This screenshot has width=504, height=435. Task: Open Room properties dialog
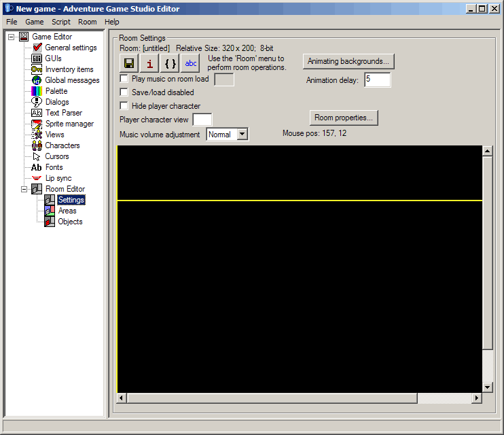point(344,118)
